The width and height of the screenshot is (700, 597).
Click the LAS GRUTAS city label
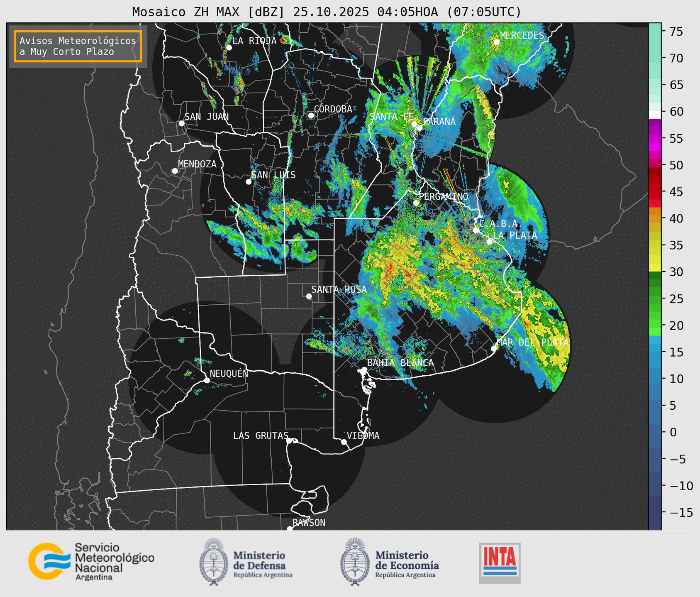click(x=261, y=436)
